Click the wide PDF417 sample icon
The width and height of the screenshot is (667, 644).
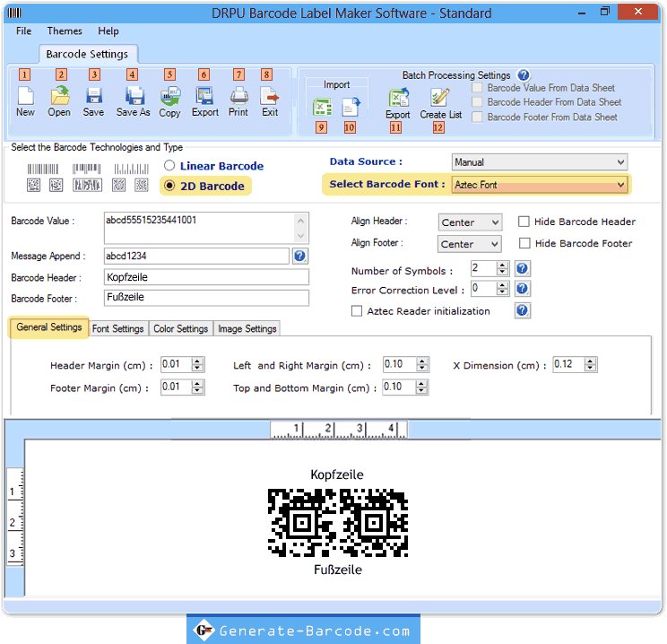87,185
